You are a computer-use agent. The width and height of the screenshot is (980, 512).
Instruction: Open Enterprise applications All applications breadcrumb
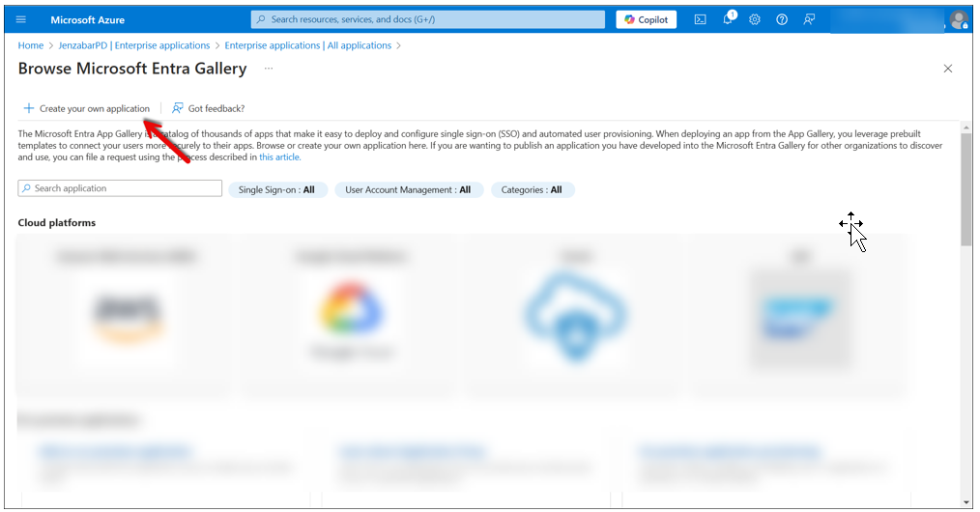pyautogui.click(x=307, y=45)
